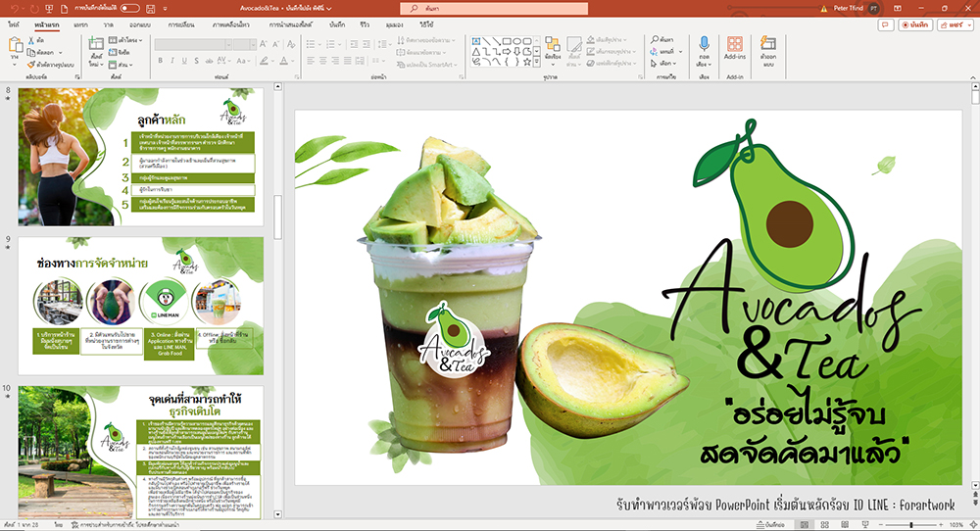The image size is (980, 531).
Task: Click the Copy icon
Action: pyautogui.click(x=31, y=53)
